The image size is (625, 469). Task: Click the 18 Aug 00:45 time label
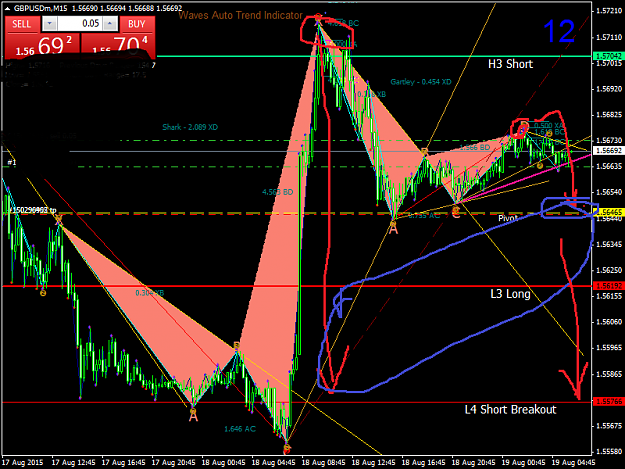coord(223,463)
